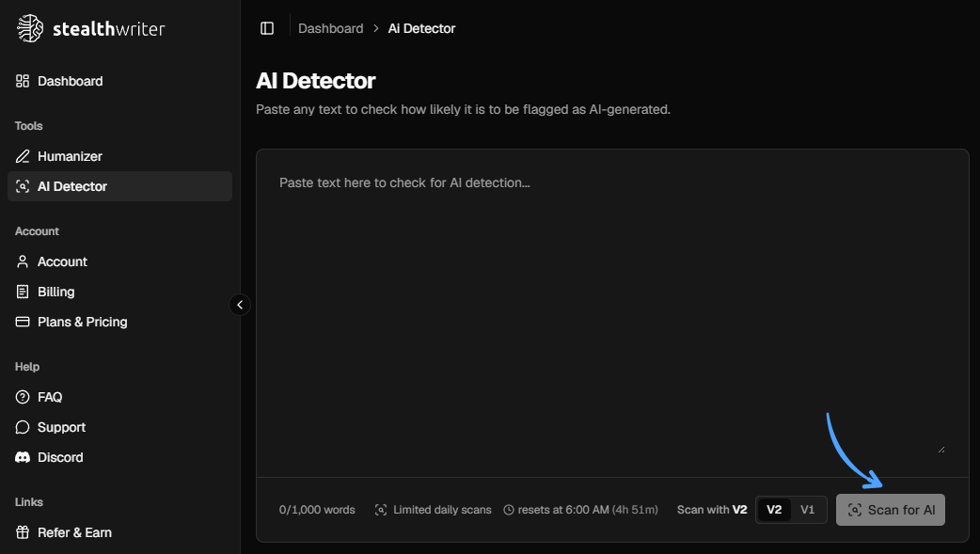
Task: Click the clock icon beside reset time
Action: (509, 510)
